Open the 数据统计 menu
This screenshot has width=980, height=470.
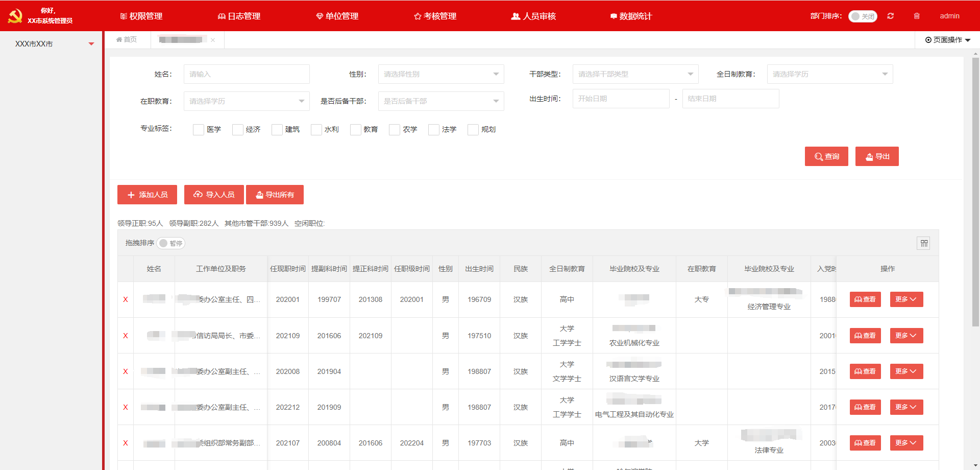(x=631, y=16)
